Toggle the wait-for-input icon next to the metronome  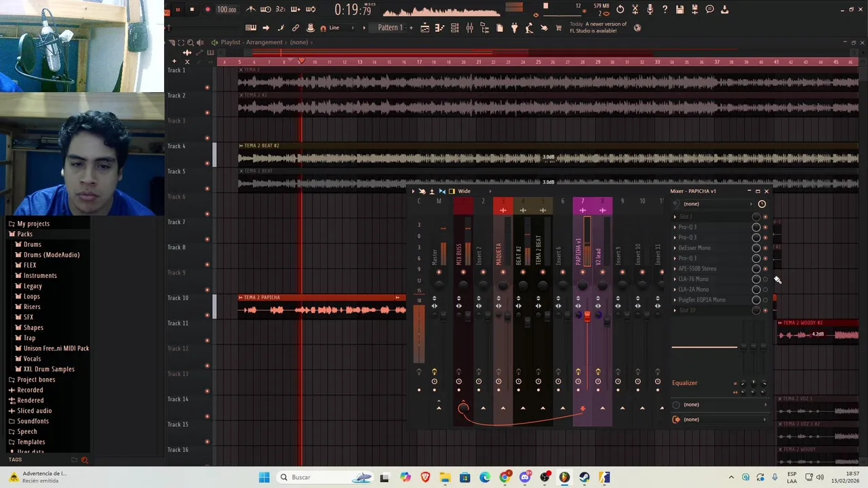point(266,9)
